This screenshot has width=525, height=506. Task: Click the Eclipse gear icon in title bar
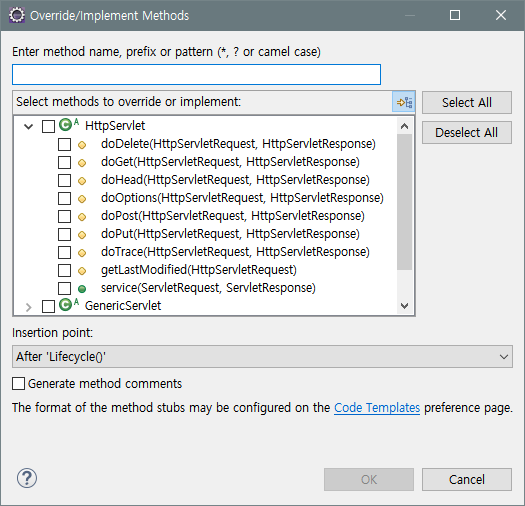coord(17,15)
